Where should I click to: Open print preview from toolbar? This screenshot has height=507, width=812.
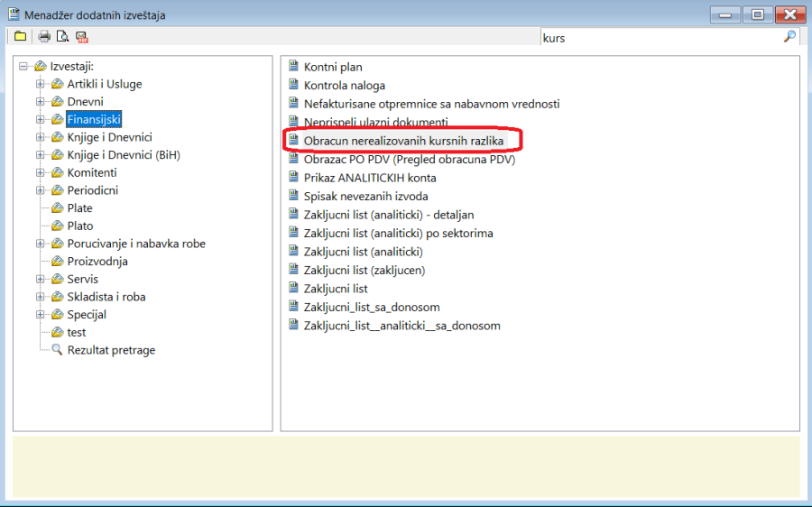coord(62,36)
